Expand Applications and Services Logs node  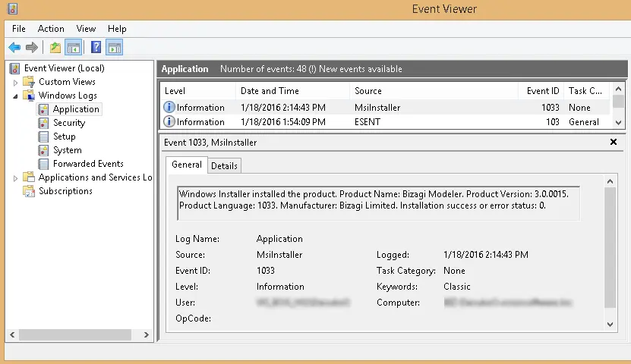15,178
